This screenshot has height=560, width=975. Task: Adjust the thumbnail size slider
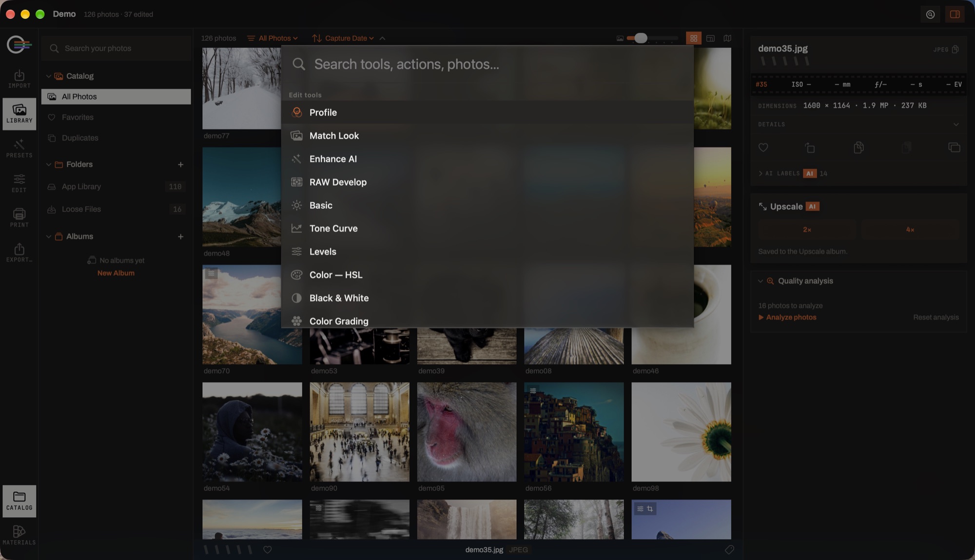tap(652, 38)
